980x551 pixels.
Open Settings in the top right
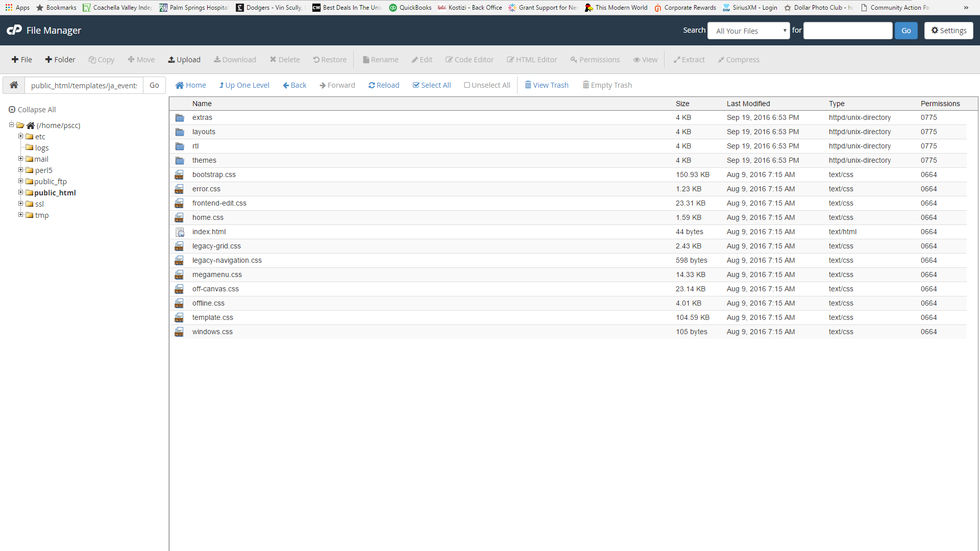[x=948, y=31]
